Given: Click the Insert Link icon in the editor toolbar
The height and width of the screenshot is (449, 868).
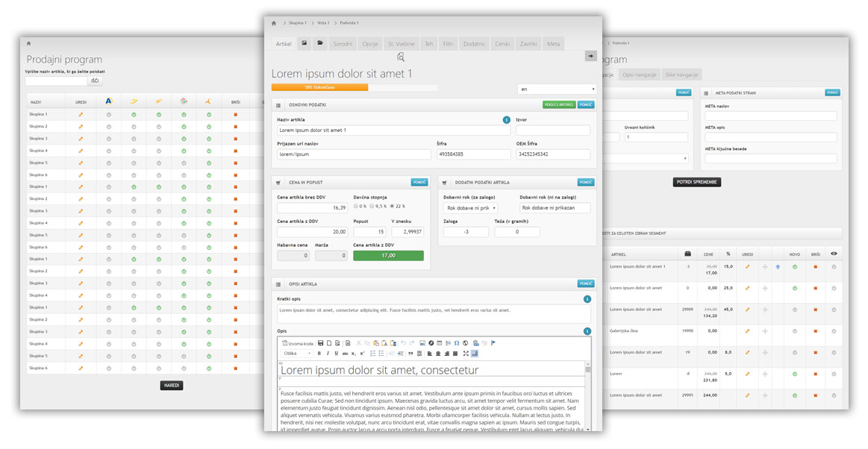Looking at the screenshot, I should 475,343.
